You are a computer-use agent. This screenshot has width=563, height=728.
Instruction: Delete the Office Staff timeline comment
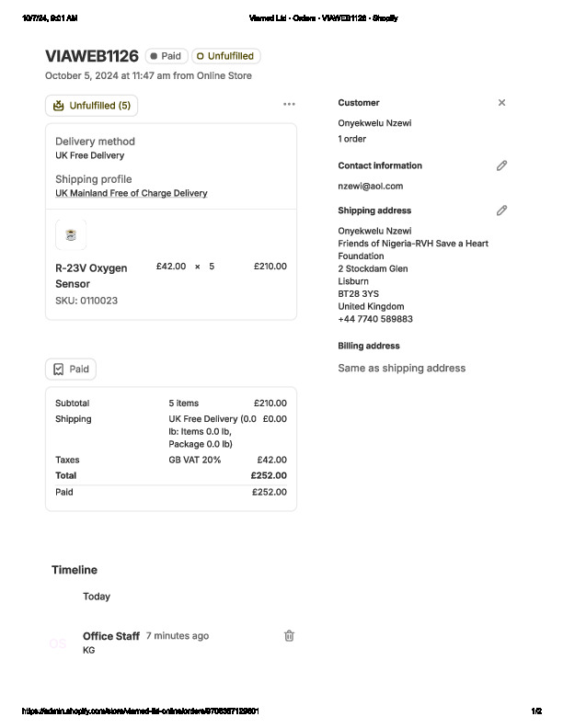point(289,635)
